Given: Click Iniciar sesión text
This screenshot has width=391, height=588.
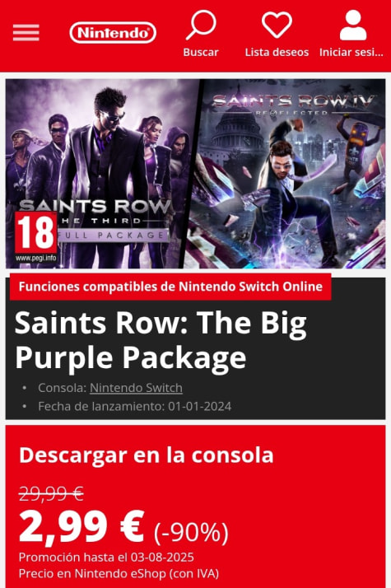Looking at the screenshot, I should pos(351,52).
